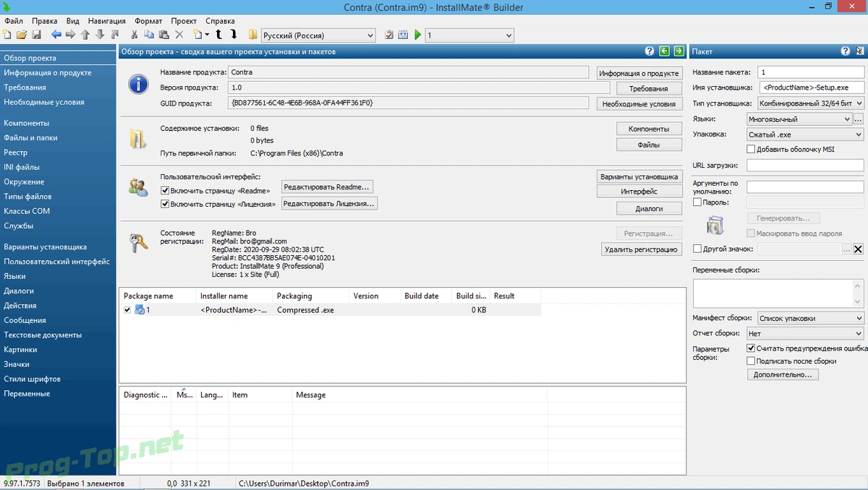868x490 pixels.
Task: Enable «Добавить оболочку MSI» checkbox
Action: (x=751, y=150)
